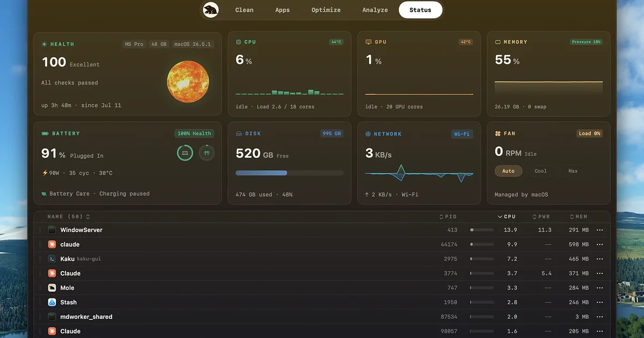Click the Network globe icon
The width and height of the screenshot is (644, 338).
[x=368, y=134]
